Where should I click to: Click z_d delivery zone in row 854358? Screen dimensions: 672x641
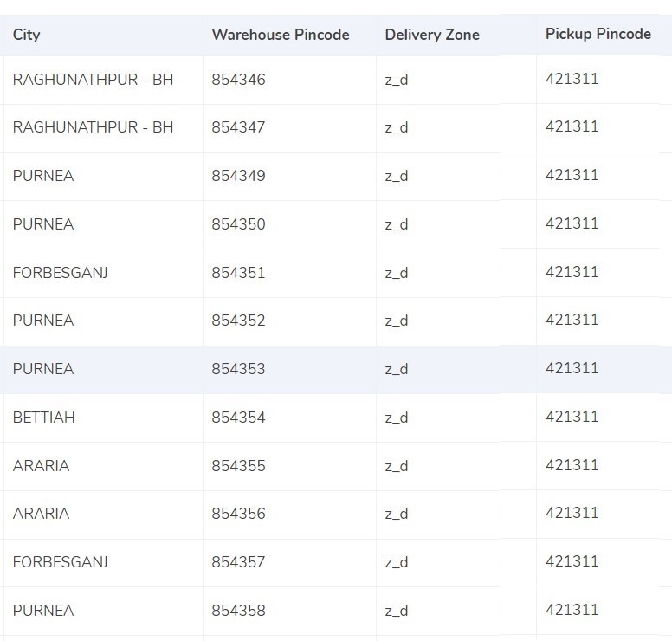point(397,611)
